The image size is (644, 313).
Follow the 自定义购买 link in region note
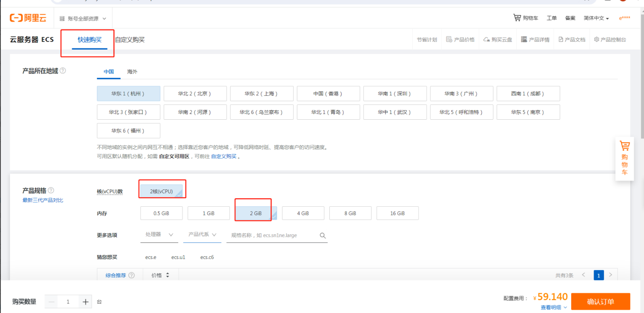click(x=224, y=156)
